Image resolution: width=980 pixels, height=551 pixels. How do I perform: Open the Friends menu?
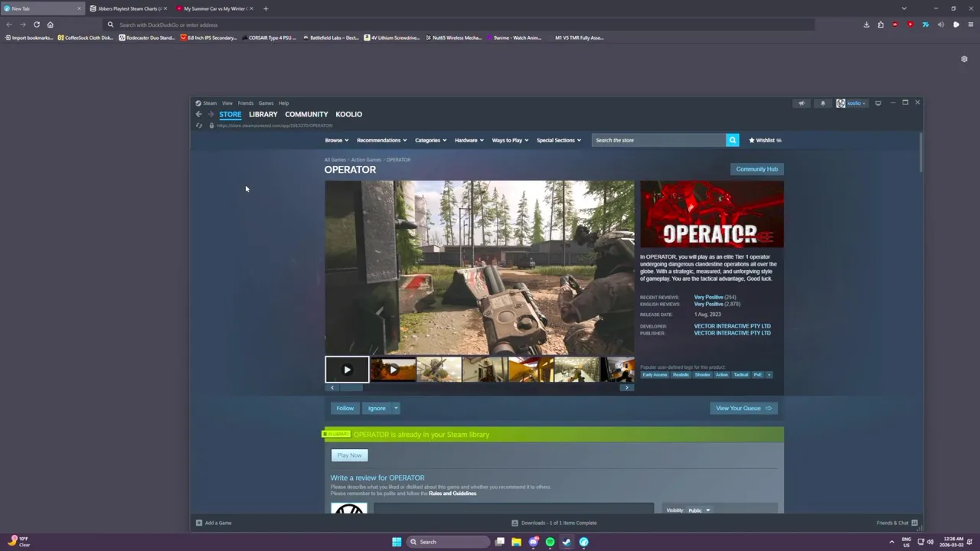pos(245,103)
